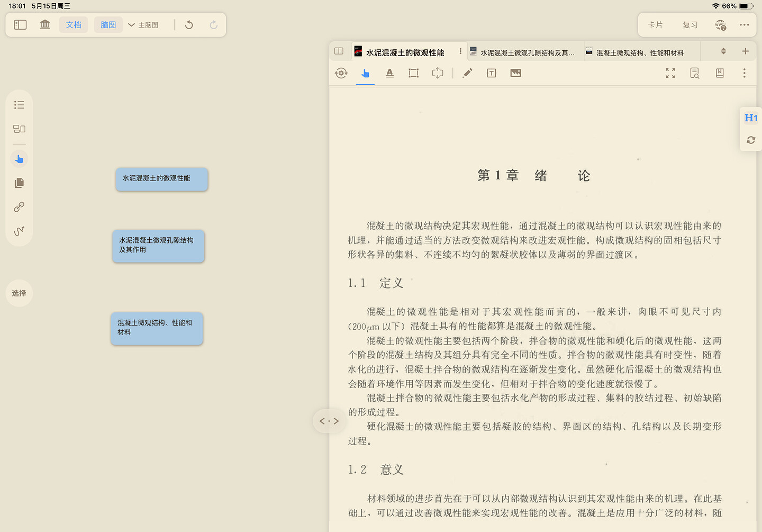This screenshot has width=762, height=532.
Task: Open the outline list icon in left toolbar
Action: pyautogui.click(x=19, y=105)
